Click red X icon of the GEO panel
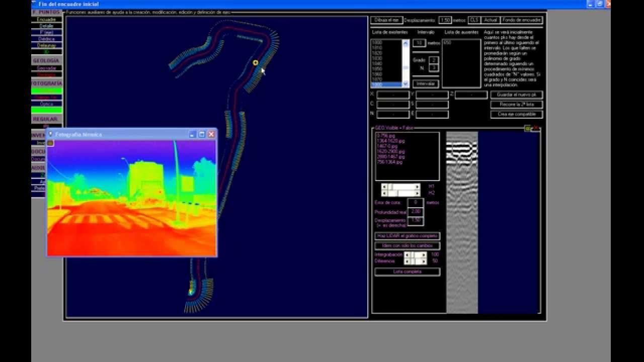644x362 pixels. tap(536, 129)
